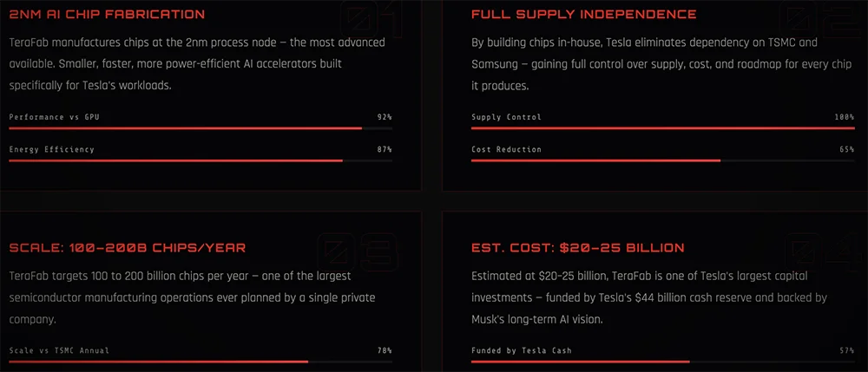
Task: Click the "2NM AI Chip Fabrication" heading
Action: pyautogui.click(x=108, y=15)
